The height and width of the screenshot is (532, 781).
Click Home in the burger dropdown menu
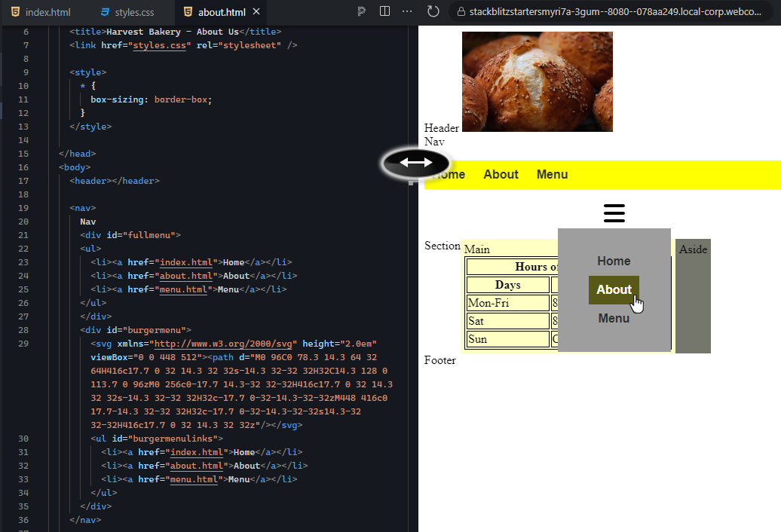pyautogui.click(x=614, y=261)
